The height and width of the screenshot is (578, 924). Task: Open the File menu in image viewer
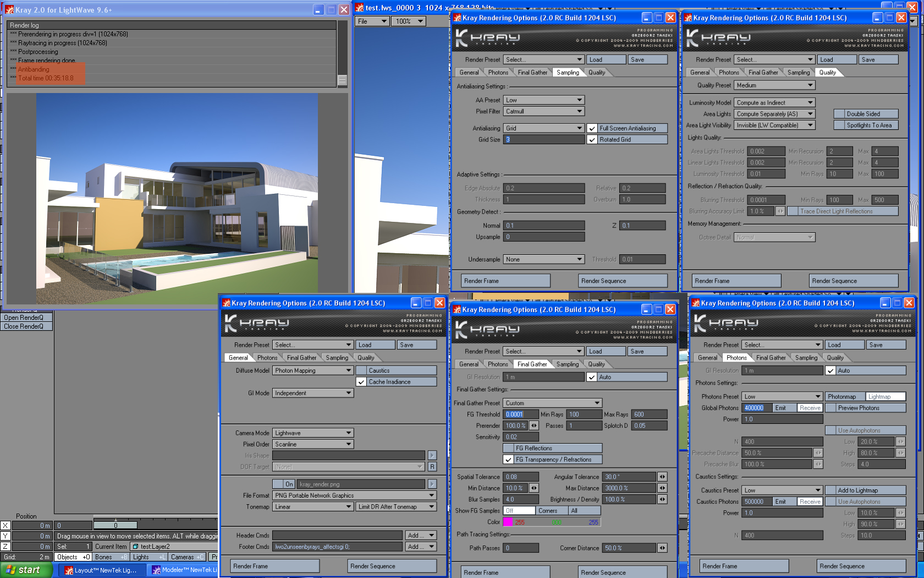[x=372, y=21]
